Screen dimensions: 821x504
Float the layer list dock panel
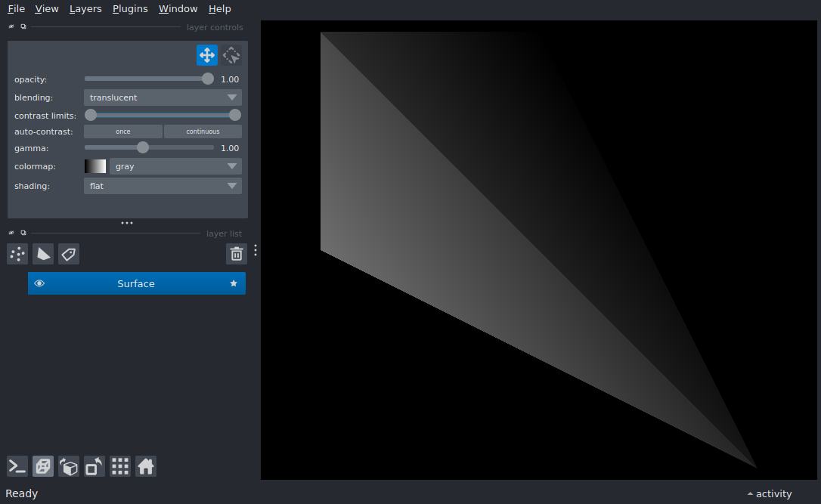[23, 233]
